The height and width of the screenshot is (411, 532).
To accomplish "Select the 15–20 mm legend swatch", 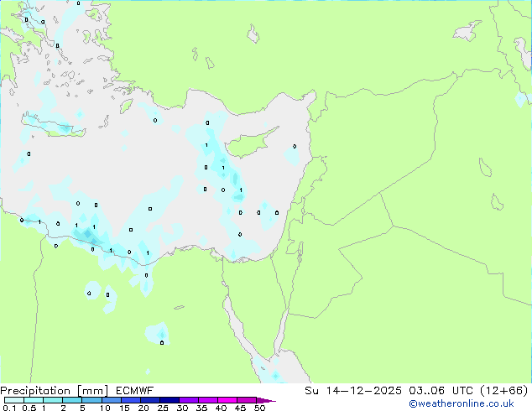I will (x=130, y=400).
